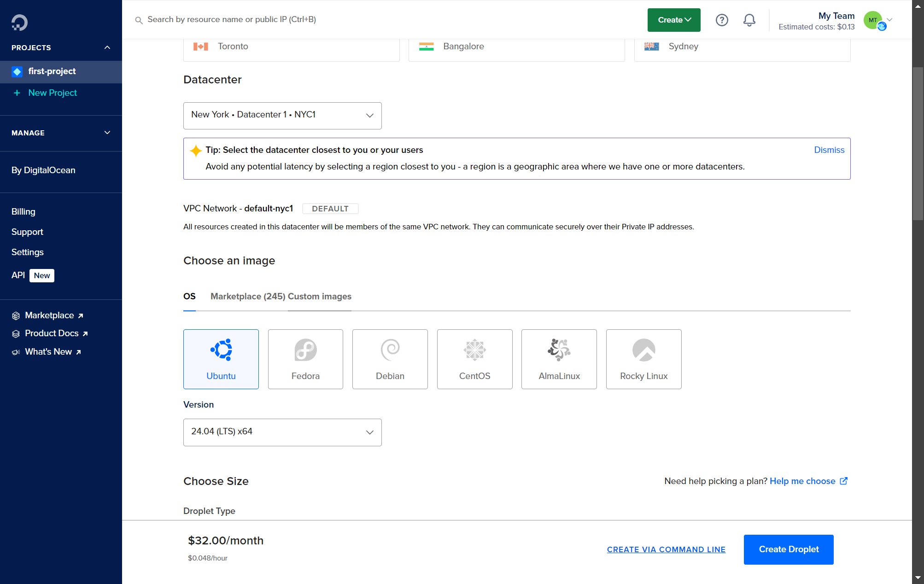This screenshot has height=584, width=924.
Task: Focus the resource search field
Action: pos(232,20)
